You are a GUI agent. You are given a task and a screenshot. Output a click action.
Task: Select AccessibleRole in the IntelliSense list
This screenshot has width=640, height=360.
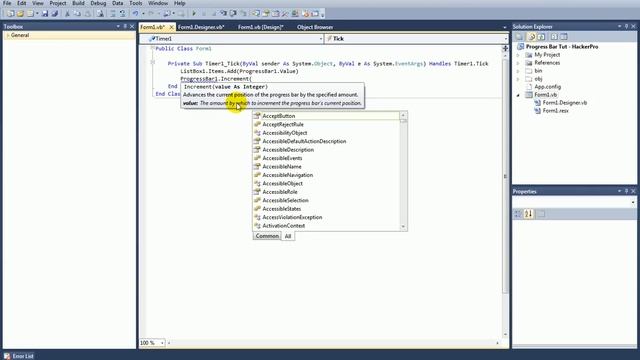(x=326, y=192)
